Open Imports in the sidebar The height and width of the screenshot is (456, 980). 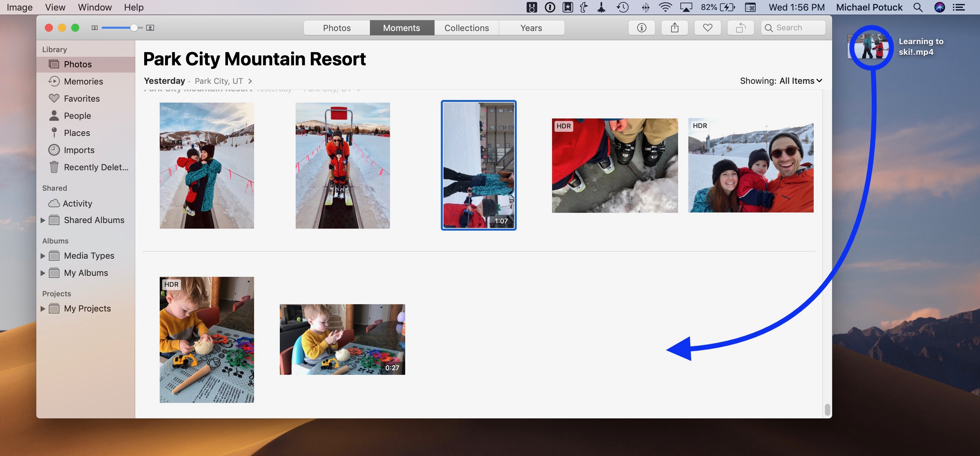[86, 150]
